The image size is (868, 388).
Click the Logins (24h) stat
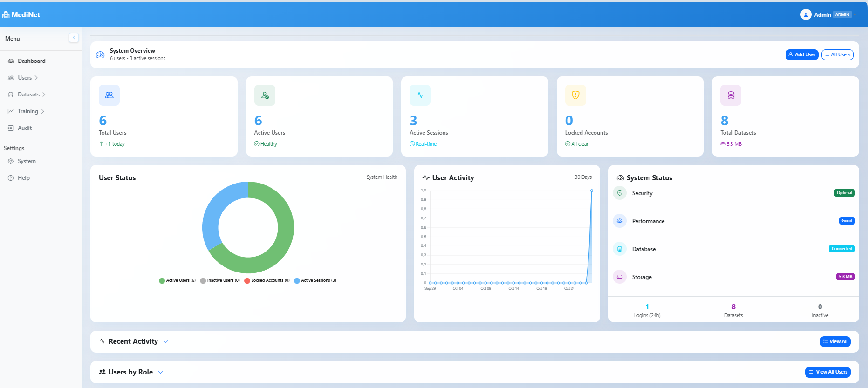tap(647, 311)
